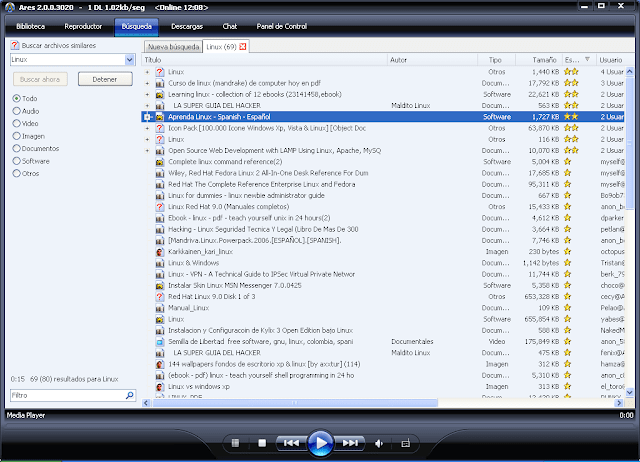Open the Biblioteca tab
Viewport: 640px width, 462px height.
coord(31,27)
